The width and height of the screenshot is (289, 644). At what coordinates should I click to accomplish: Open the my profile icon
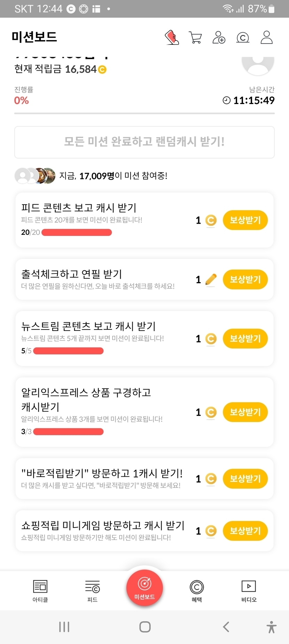tap(266, 37)
